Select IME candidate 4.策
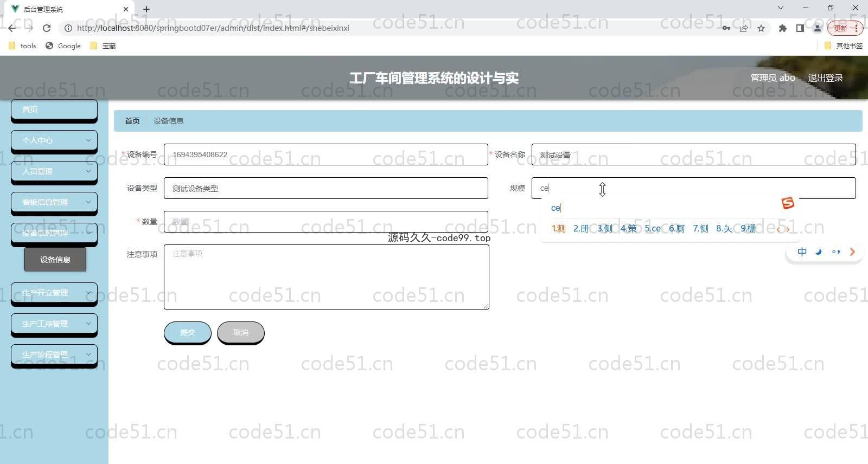This screenshot has width=868, height=464. [629, 229]
